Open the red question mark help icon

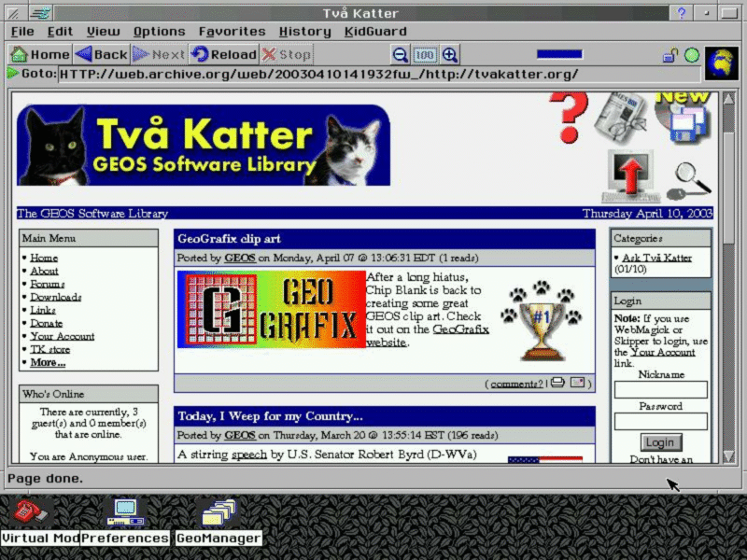point(569,118)
